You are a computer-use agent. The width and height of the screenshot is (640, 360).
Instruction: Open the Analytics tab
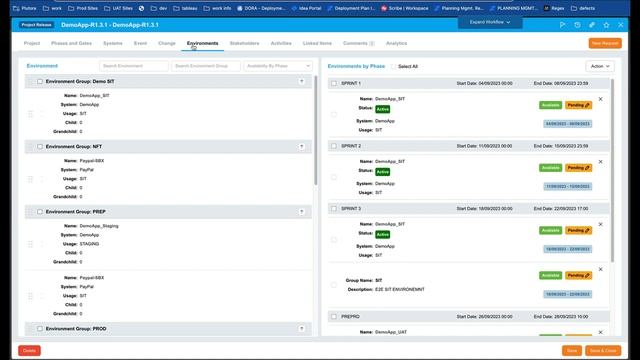396,43
